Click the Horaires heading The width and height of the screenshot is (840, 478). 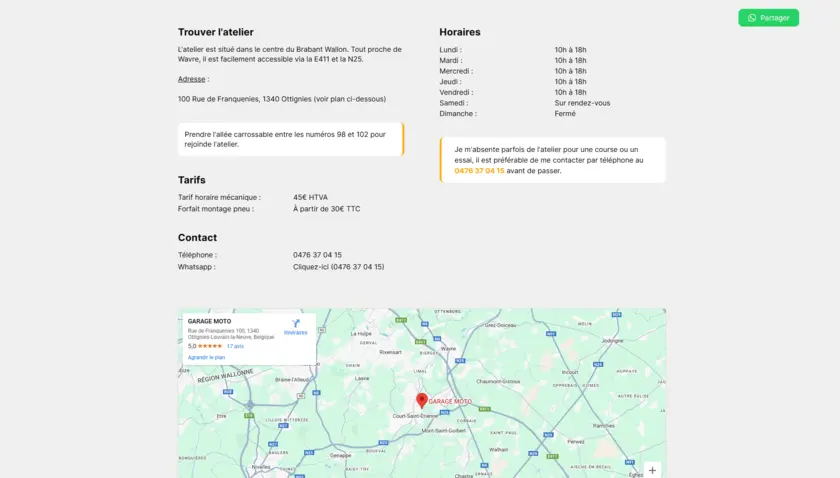coord(460,32)
